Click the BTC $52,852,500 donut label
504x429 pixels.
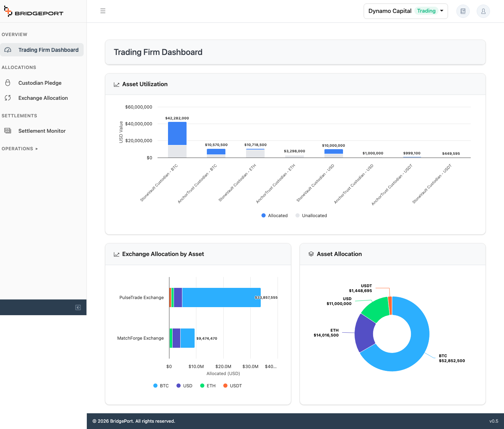452,358
